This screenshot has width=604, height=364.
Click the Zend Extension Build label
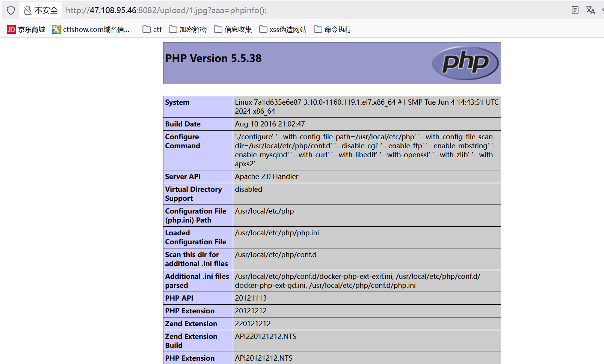click(191, 341)
